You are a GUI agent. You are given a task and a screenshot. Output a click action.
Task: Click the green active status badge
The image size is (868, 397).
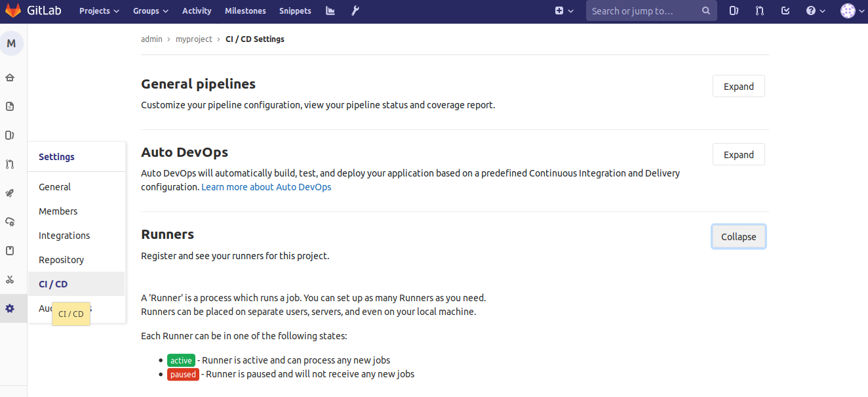pos(181,360)
